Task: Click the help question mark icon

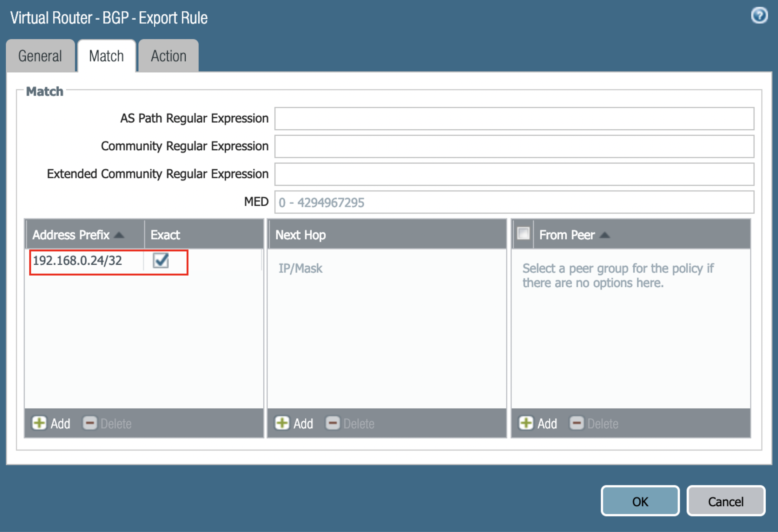Action: 759,16
